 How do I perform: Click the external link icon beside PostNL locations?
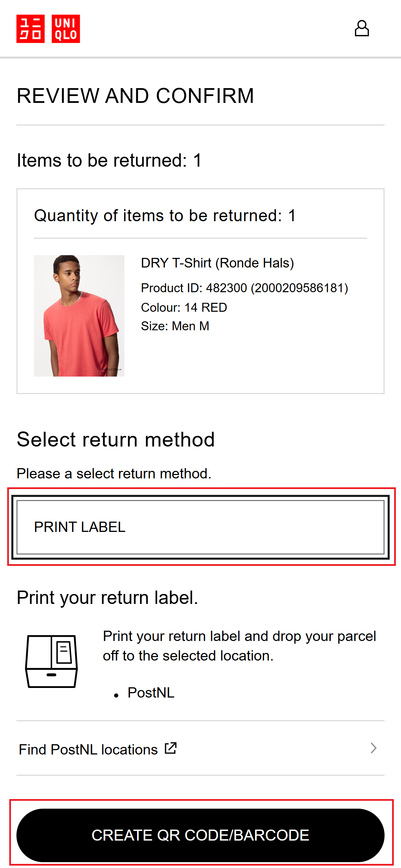point(171,748)
